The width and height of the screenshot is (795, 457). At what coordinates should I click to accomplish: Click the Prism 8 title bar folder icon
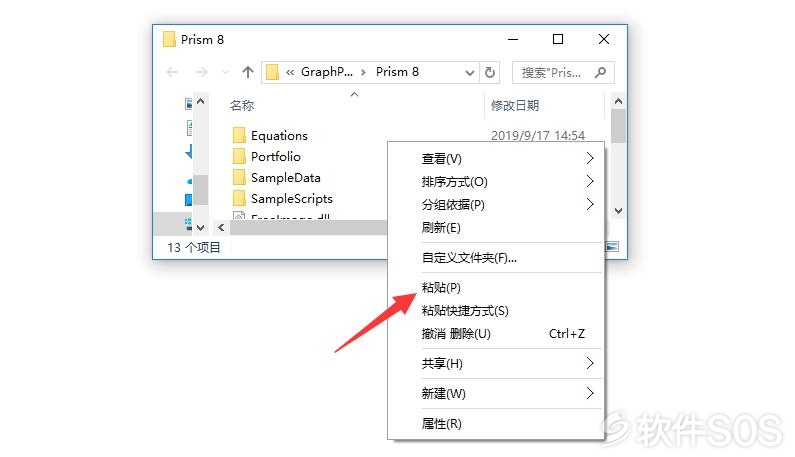click(169, 39)
